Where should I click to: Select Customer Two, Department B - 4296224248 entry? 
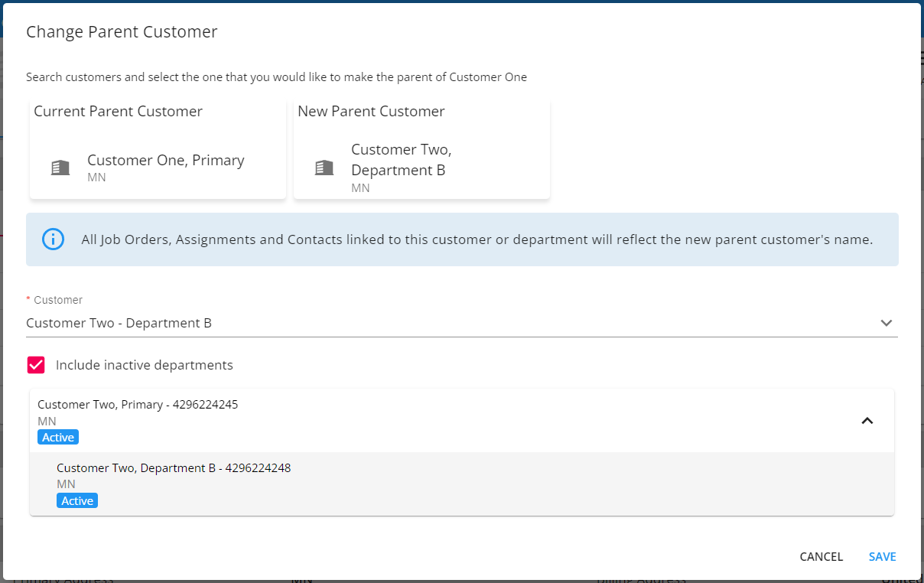[174, 468]
